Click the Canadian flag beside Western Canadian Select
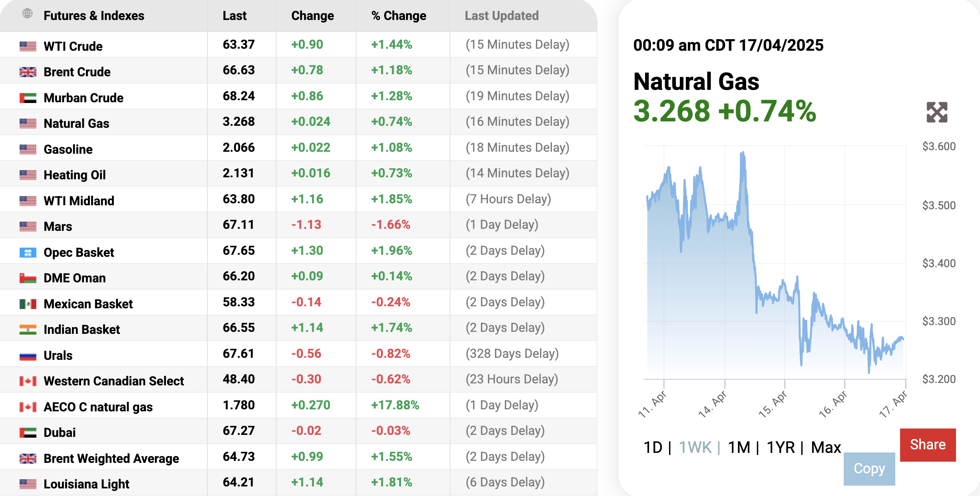Viewport: 980px width, 496px height. coord(28,381)
